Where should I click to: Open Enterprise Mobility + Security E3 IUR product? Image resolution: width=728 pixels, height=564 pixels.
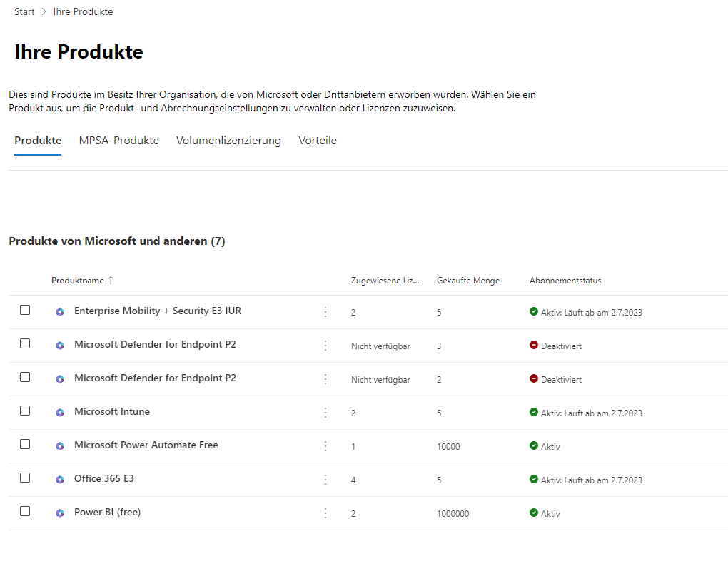click(x=158, y=311)
